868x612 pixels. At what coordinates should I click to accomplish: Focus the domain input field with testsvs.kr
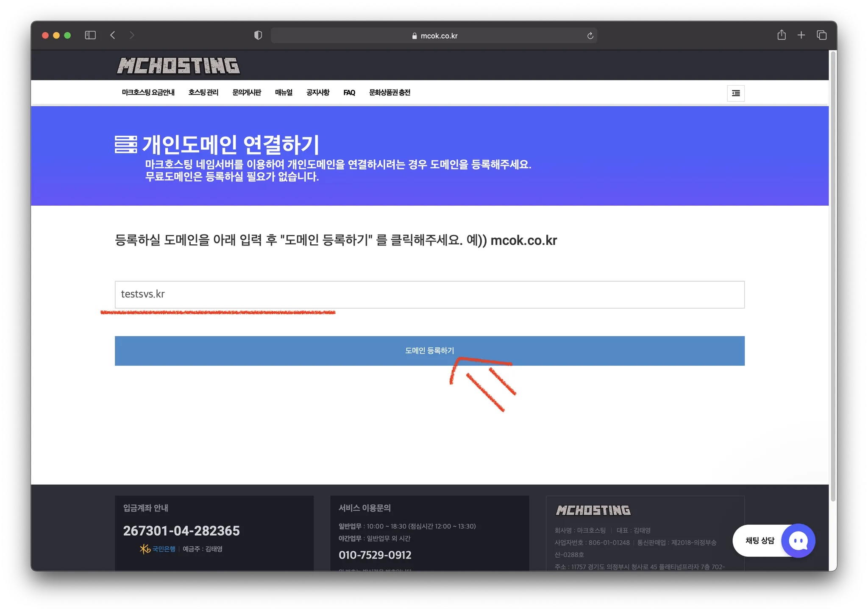[429, 294]
